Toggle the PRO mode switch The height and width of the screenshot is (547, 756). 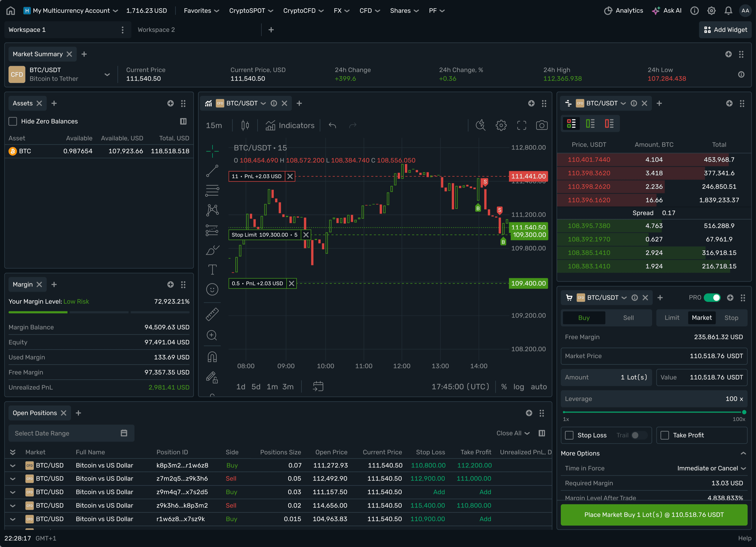pos(712,298)
